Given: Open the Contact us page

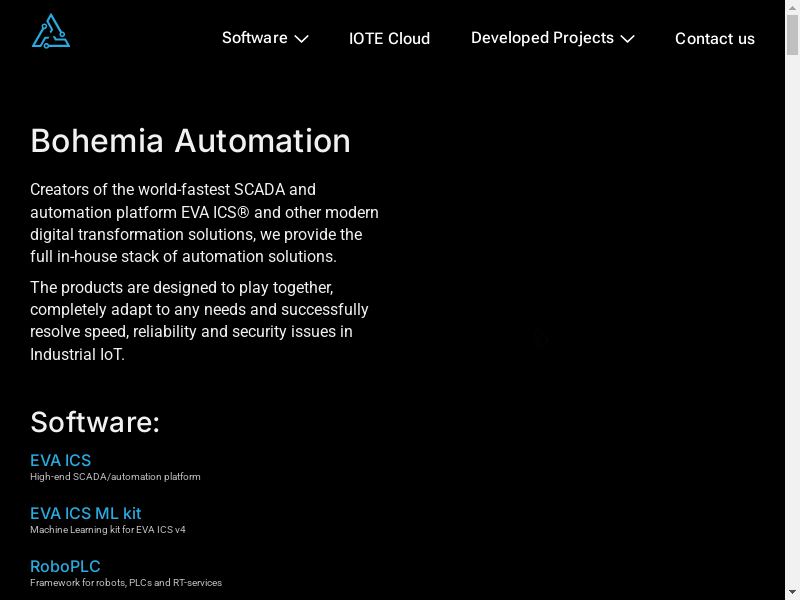Looking at the screenshot, I should click(x=714, y=39).
